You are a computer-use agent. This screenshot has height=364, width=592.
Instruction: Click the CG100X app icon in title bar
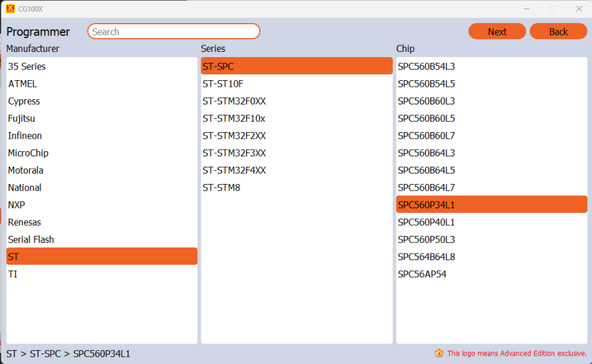10,9
